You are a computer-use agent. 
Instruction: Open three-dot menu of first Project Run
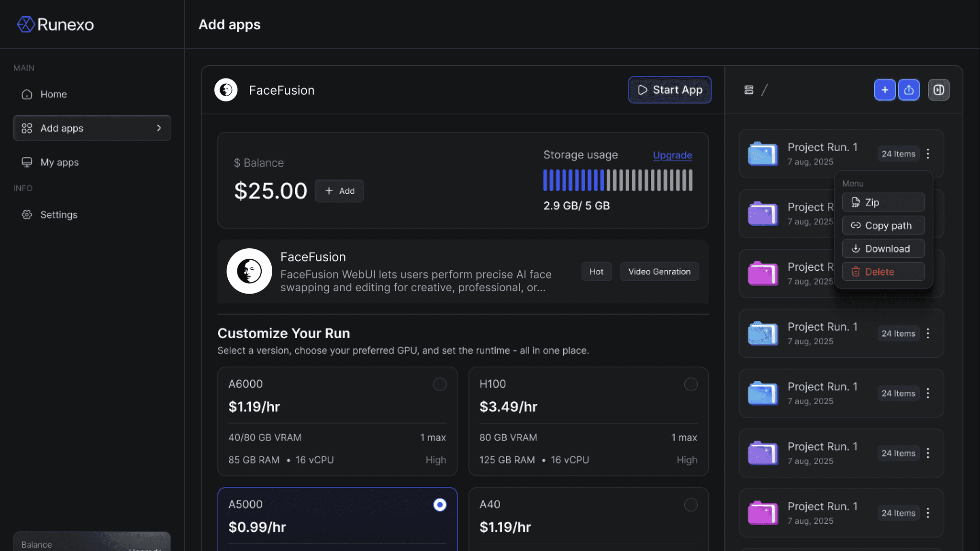[x=928, y=154]
